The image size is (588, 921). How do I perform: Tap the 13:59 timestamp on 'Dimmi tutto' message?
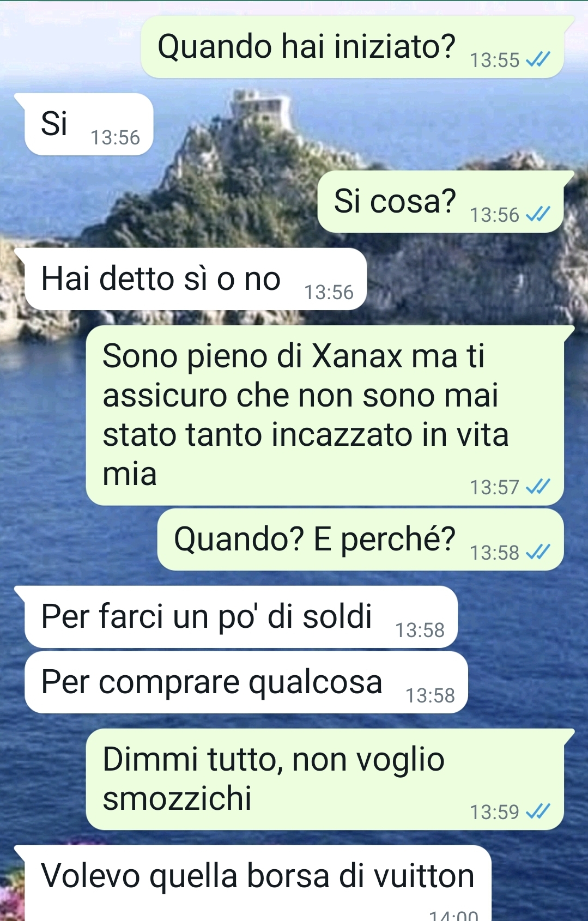tap(494, 812)
